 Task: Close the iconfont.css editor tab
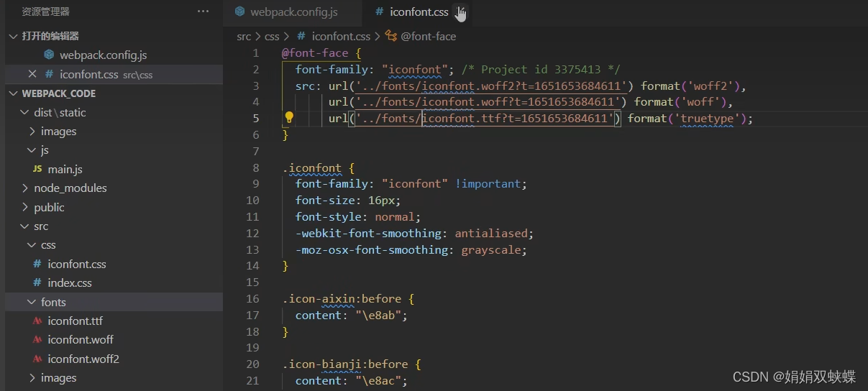[460, 11]
